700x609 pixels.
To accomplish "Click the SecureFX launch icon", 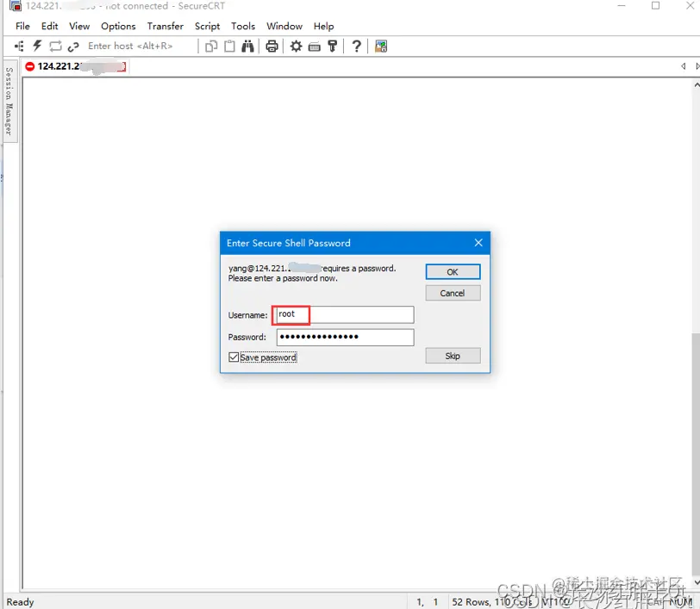I will pos(381,46).
